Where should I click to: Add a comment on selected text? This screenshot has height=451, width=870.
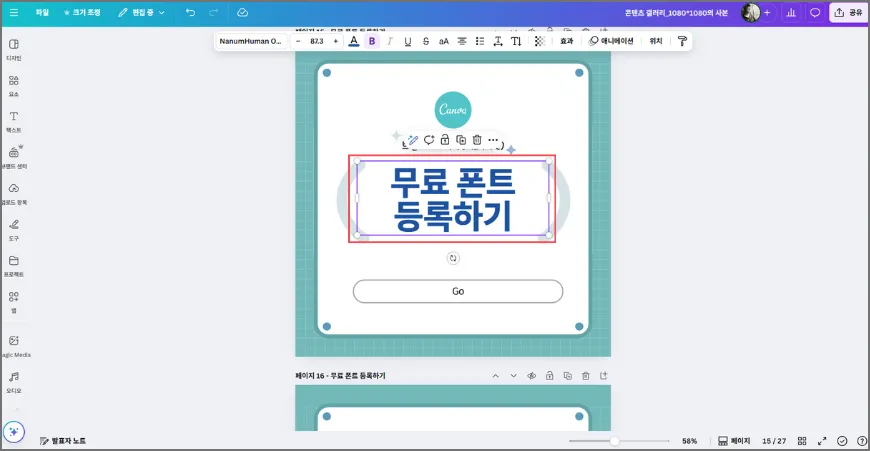[x=429, y=140]
